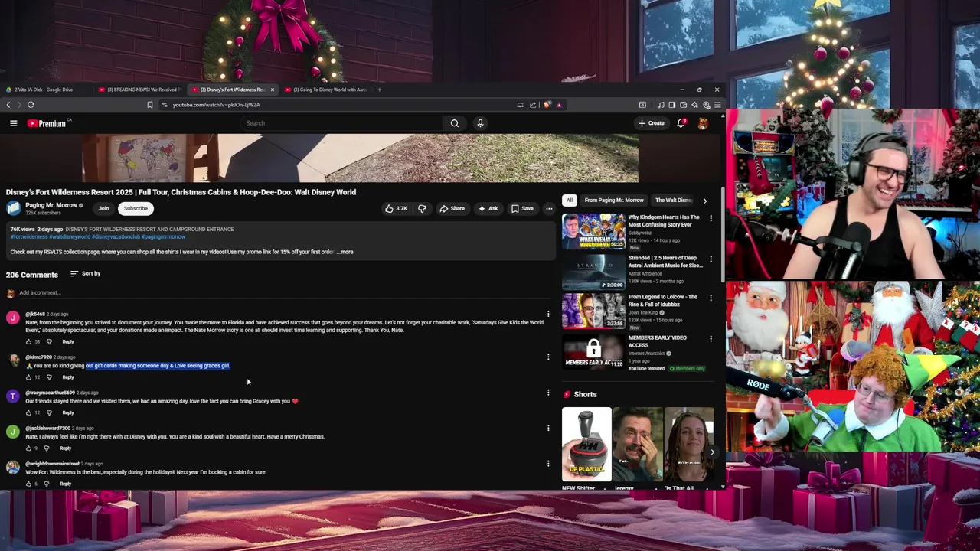Screen dimensions: 980x551
Task: Dislike the comment by @kimc7920
Action: pyautogui.click(x=49, y=377)
